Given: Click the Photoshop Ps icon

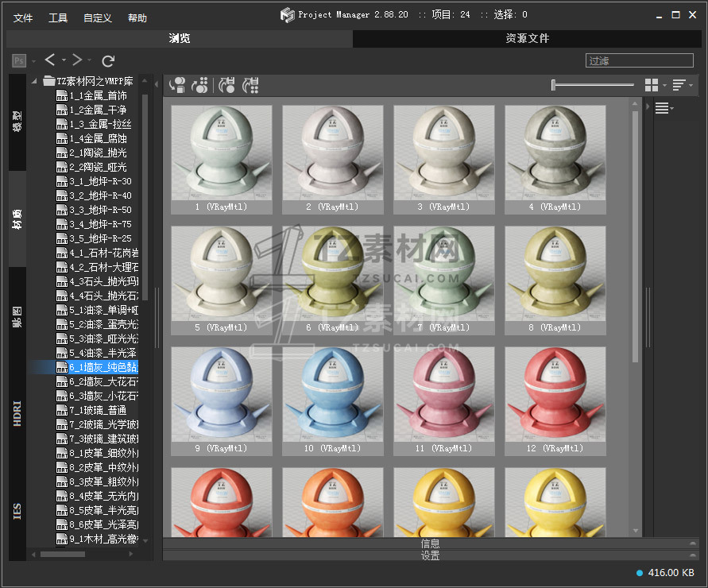Looking at the screenshot, I should pos(19,60).
